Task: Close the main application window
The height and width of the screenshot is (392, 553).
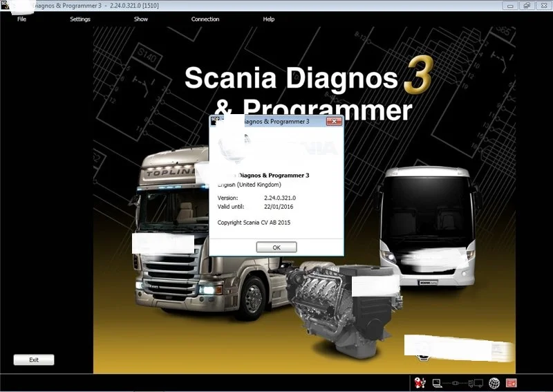Action: 544,6
